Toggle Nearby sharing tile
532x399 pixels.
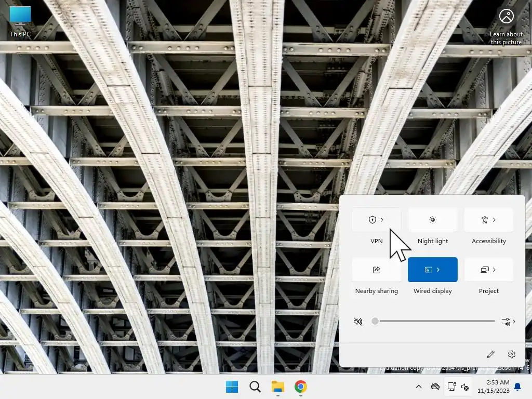pyautogui.click(x=376, y=270)
